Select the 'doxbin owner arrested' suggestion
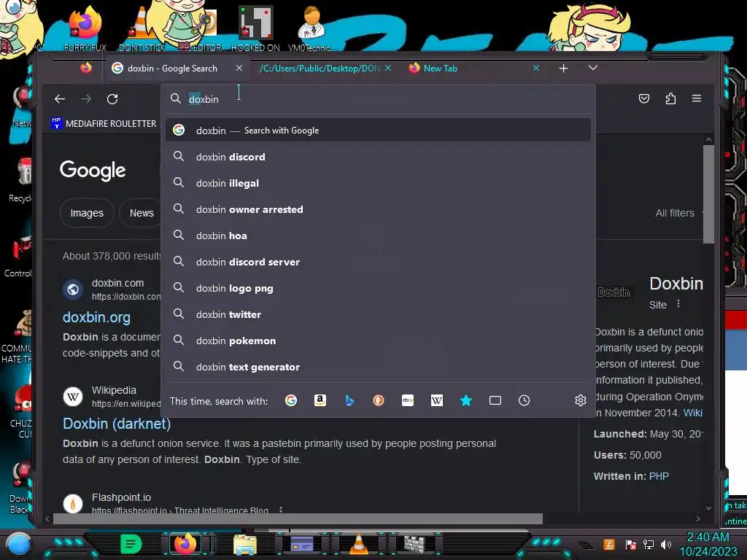The width and height of the screenshot is (747, 560). coord(379,209)
